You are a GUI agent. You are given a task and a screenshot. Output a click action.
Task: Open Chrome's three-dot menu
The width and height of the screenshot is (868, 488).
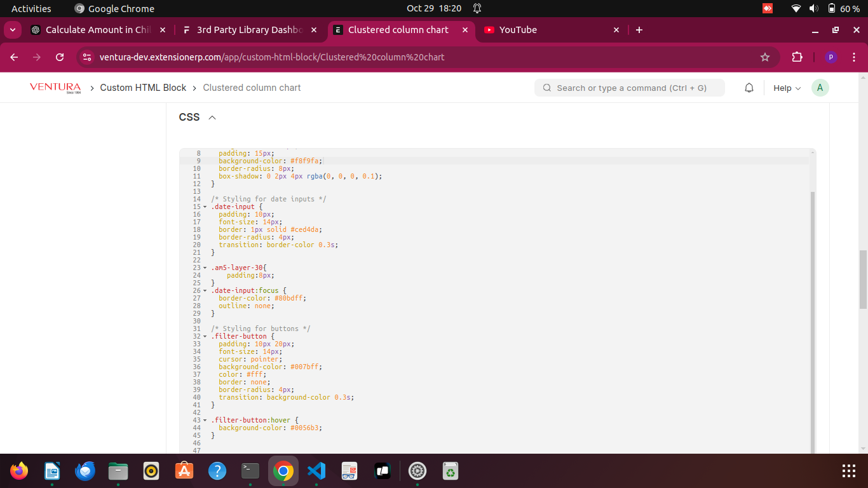[853, 57]
